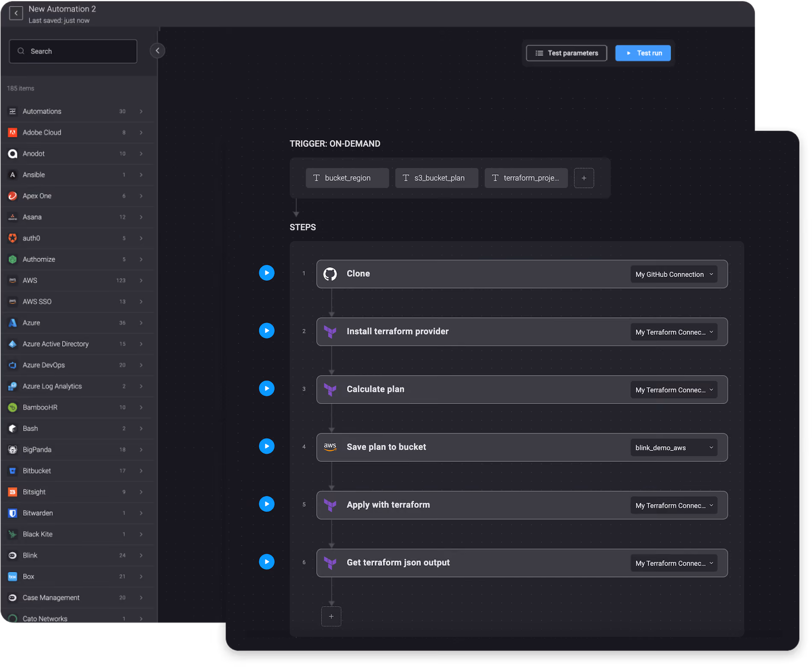Image resolution: width=812 pixels, height=667 pixels.
Task: Click the Apex One icon in the sidebar
Action: (13, 196)
